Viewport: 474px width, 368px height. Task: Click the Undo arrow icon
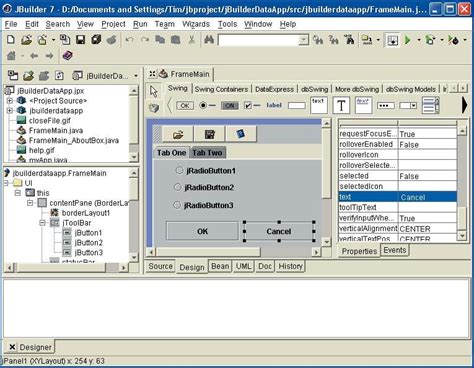point(129,40)
